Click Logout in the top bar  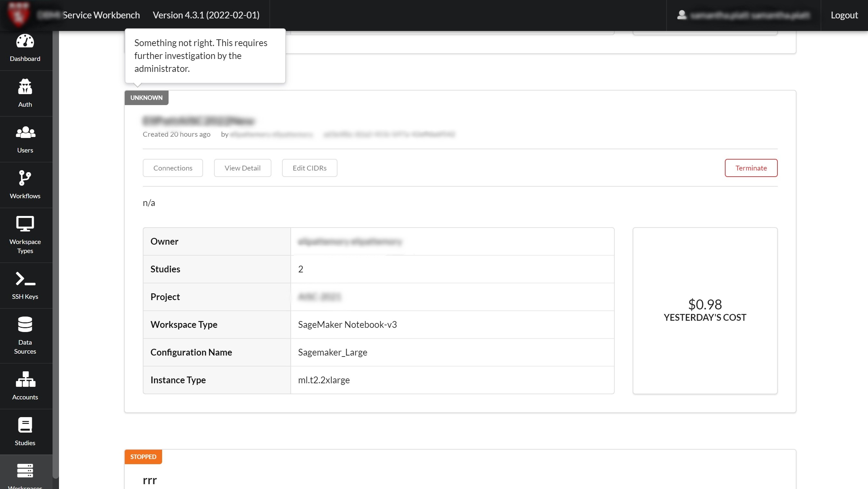pyautogui.click(x=844, y=15)
